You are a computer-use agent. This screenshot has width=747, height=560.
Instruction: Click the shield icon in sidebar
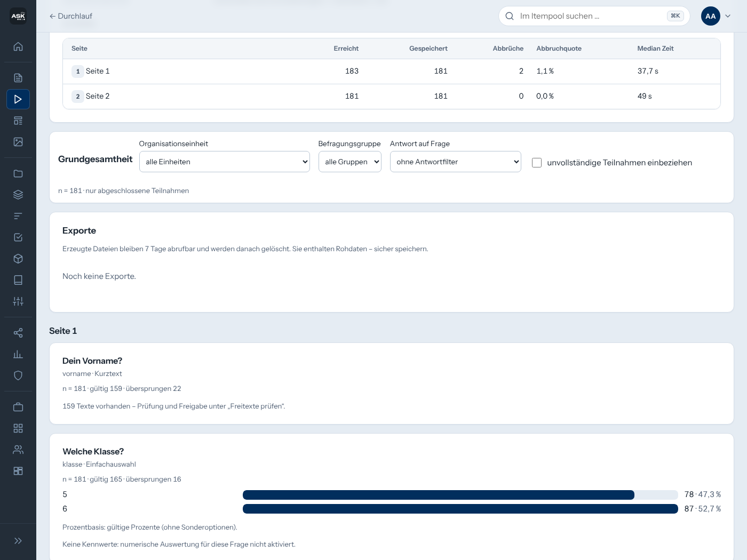click(18, 375)
